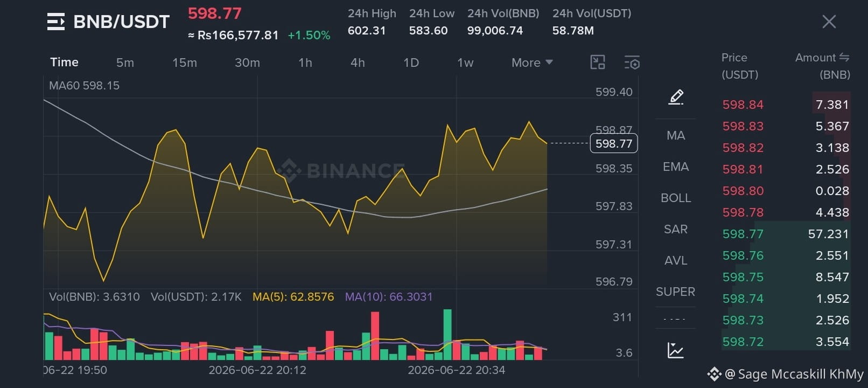Click the 24h Low value 583.60
868x388 pixels.
[x=428, y=31]
